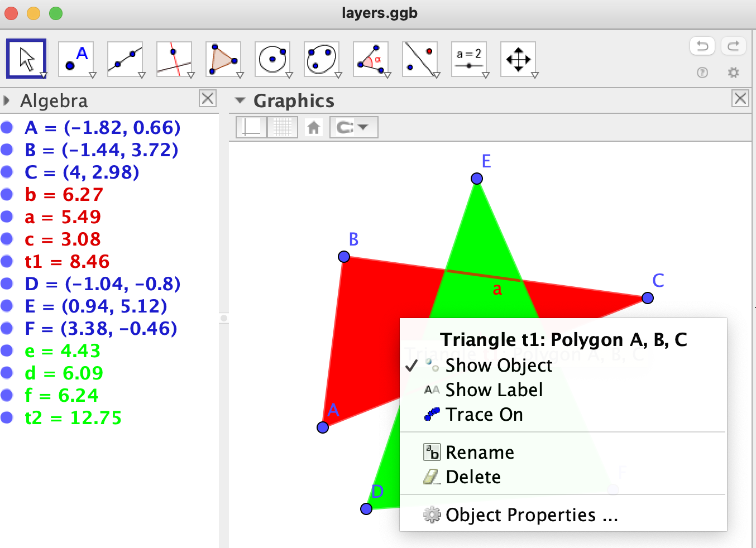Viewport: 756px width, 548px height.
Task: Toggle grid display in Graphics style bar
Action: pos(283,127)
